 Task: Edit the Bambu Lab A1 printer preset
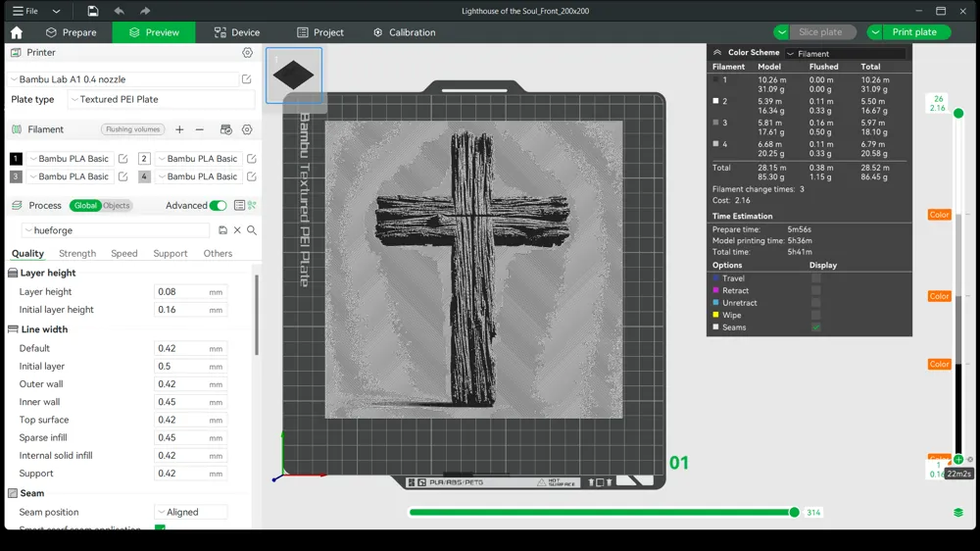pos(246,79)
